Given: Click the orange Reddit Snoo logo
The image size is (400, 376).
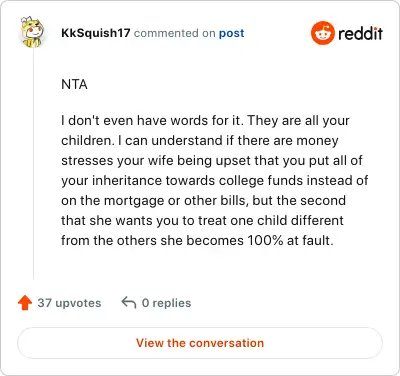Looking at the screenshot, I should [x=322, y=33].
